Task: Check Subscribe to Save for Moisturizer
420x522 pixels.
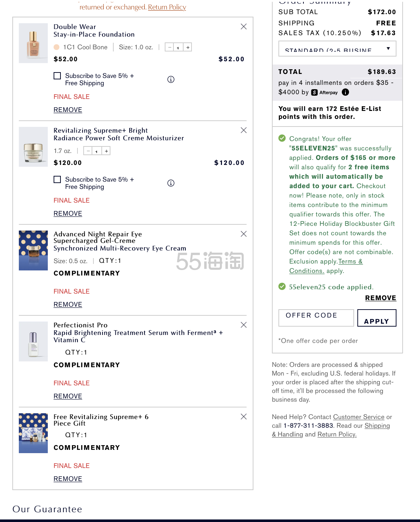Action: [57, 179]
